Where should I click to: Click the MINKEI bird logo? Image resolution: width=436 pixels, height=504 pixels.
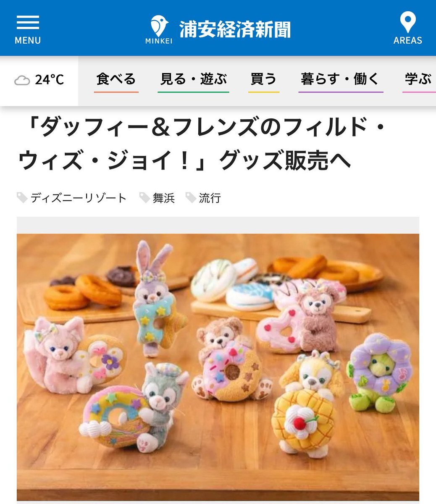[x=159, y=29]
